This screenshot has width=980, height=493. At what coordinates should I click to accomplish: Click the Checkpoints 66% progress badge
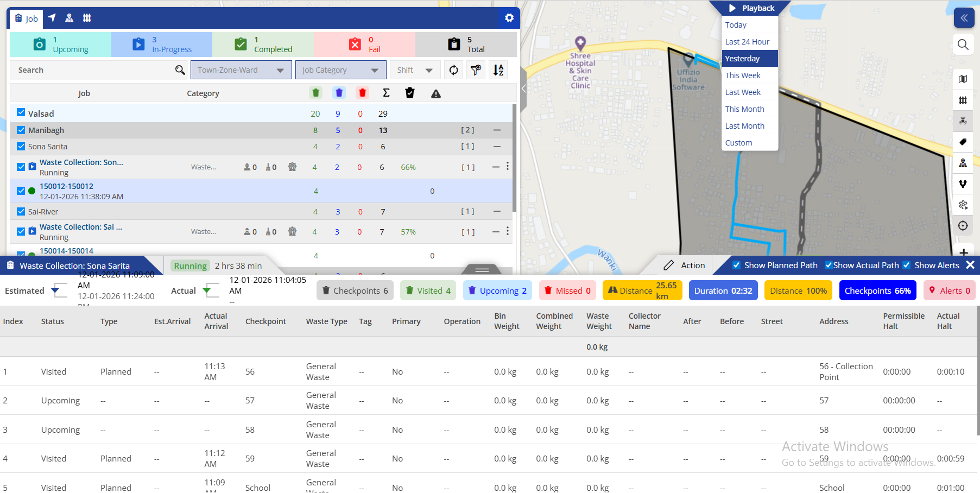tap(877, 290)
